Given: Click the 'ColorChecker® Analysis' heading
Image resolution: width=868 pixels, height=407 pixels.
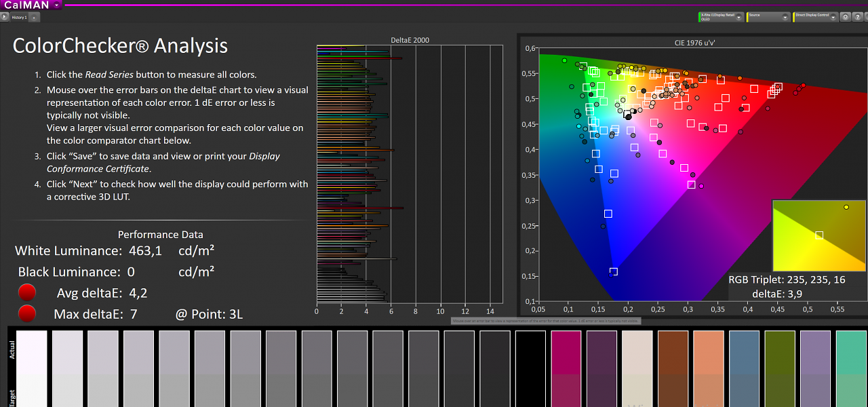Looking at the screenshot, I should click(x=120, y=45).
